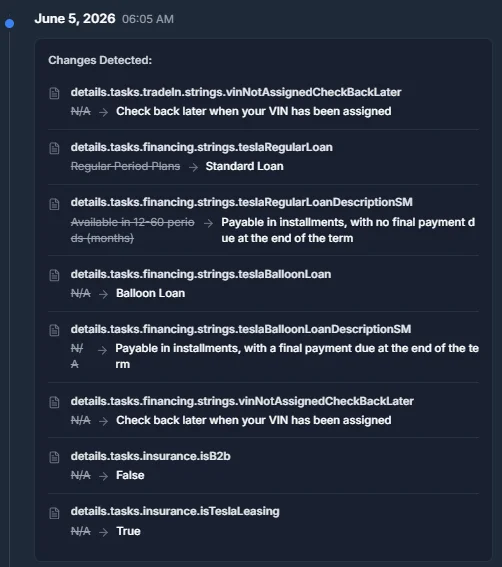Image resolution: width=502 pixels, height=567 pixels.
Task: Click the new value 'Standard Loan'
Action: pyautogui.click(x=244, y=166)
